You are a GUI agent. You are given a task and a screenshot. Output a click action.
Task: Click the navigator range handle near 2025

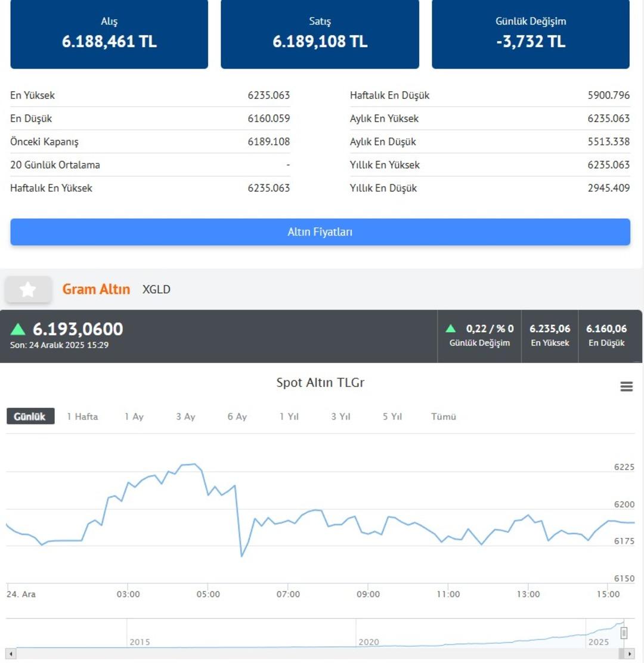tap(624, 633)
